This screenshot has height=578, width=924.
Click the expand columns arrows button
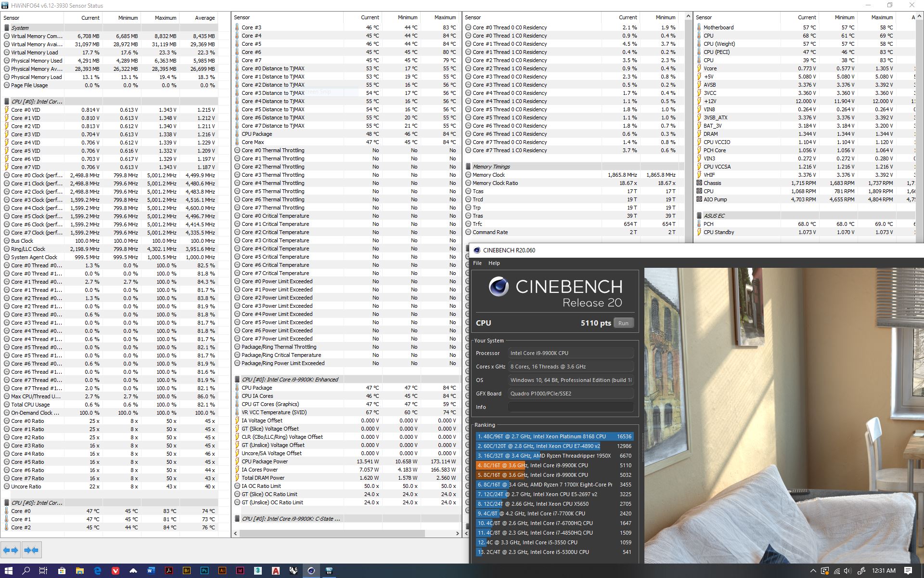11,550
